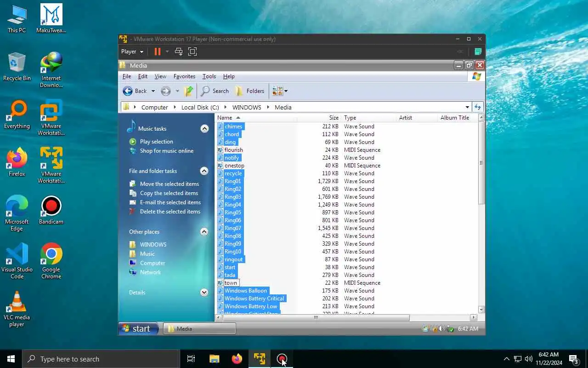
Task: Launch Firefox from the desktop
Action: [x=17, y=162]
